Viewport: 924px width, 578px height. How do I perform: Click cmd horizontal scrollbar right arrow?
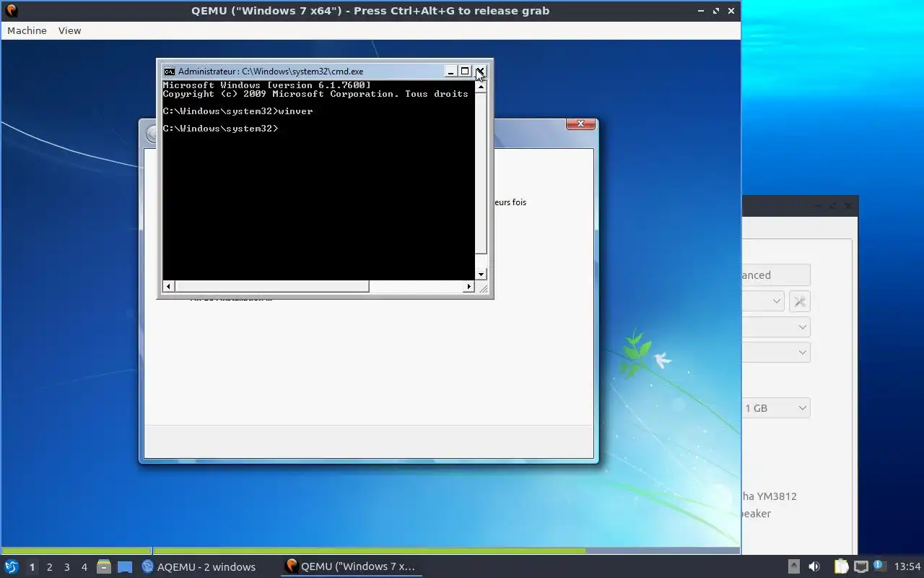coord(469,287)
